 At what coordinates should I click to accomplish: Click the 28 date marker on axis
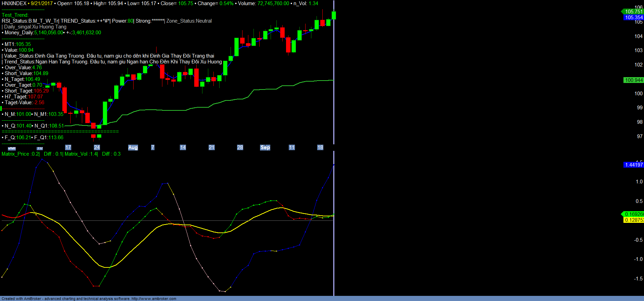[x=240, y=147]
